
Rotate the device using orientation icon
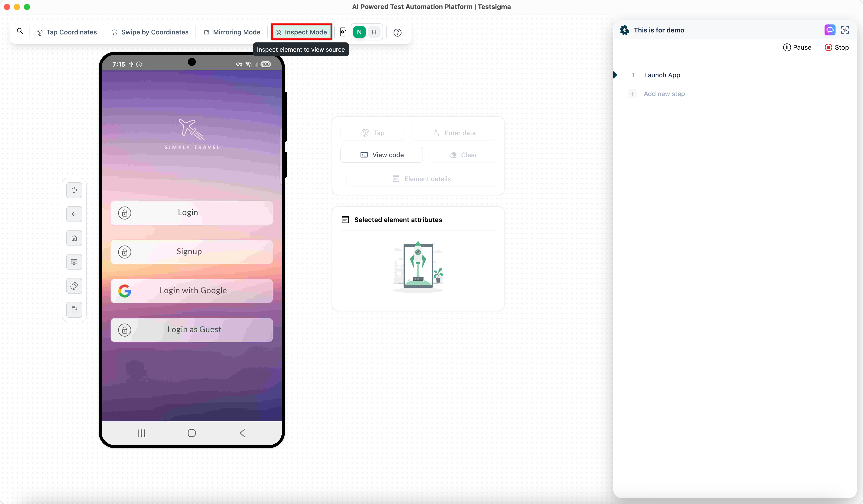coord(74,286)
